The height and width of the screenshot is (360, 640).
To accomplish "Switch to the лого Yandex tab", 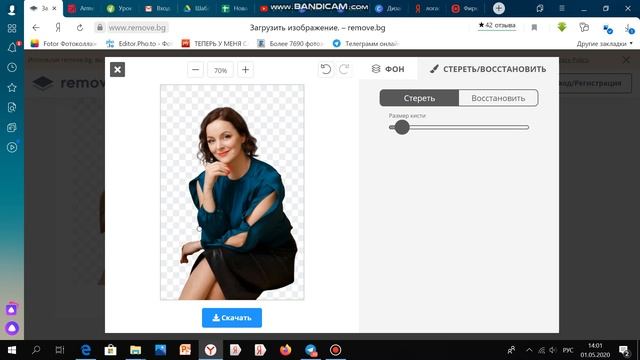I will coord(427,8).
